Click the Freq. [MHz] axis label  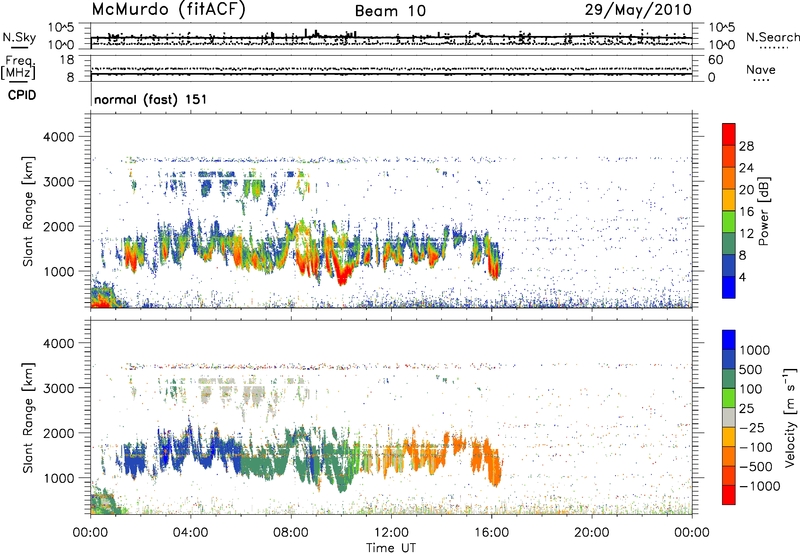[x=18, y=68]
